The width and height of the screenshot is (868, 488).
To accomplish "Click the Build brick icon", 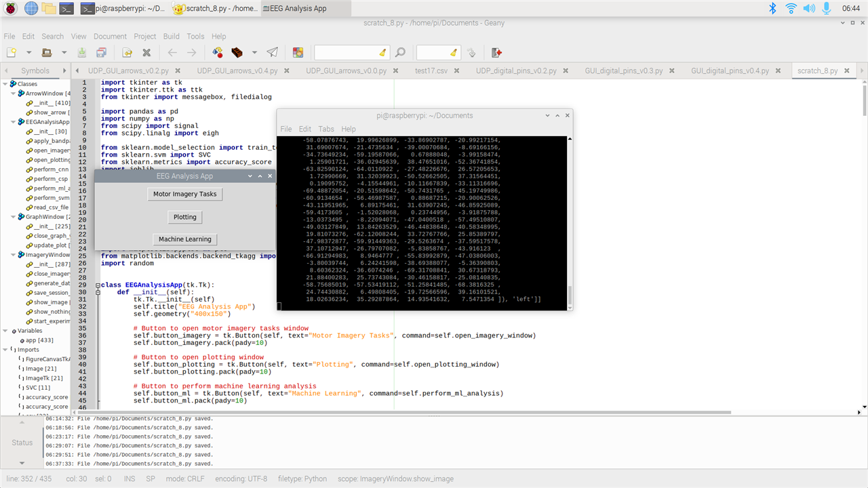I will 237,52.
